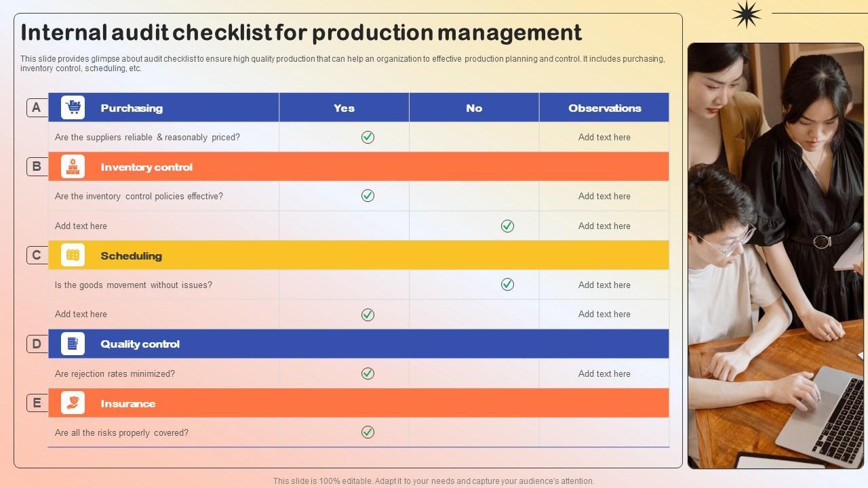Toggle Yes checkmark for inventory policies question
The image size is (868, 488).
368,196
